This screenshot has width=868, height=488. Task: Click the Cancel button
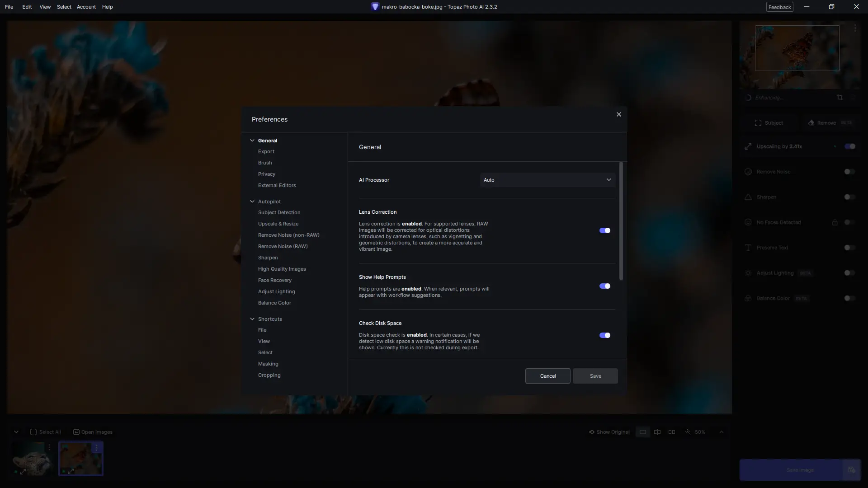pos(547,376)
